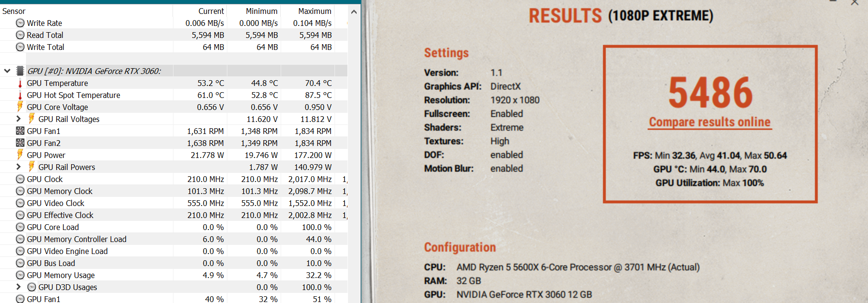The height and width of the screenshot is (303, 868).
Task: Click the 5486 benchmark score
Action: (x=710, y=93)
